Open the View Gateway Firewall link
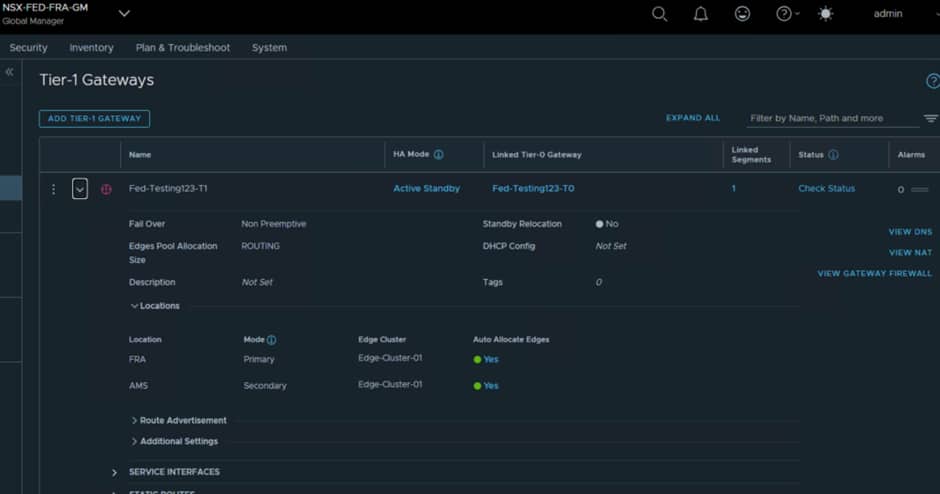940x494 pixels. (874, 273)
